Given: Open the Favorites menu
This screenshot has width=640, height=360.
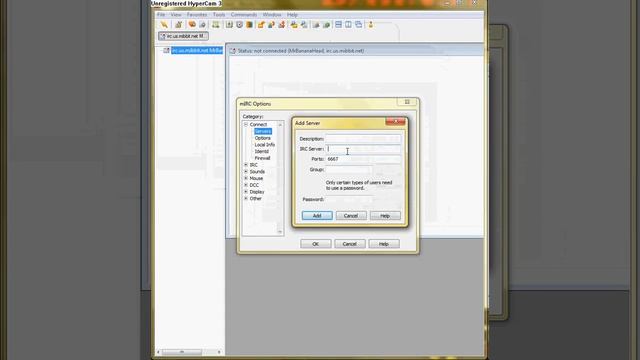Looking at the screenshot, I should [197, 15].
